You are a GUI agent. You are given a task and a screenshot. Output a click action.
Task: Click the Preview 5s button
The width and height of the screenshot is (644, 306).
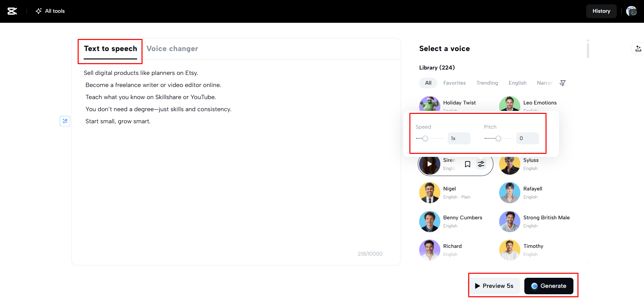click(x=494, y=286)
